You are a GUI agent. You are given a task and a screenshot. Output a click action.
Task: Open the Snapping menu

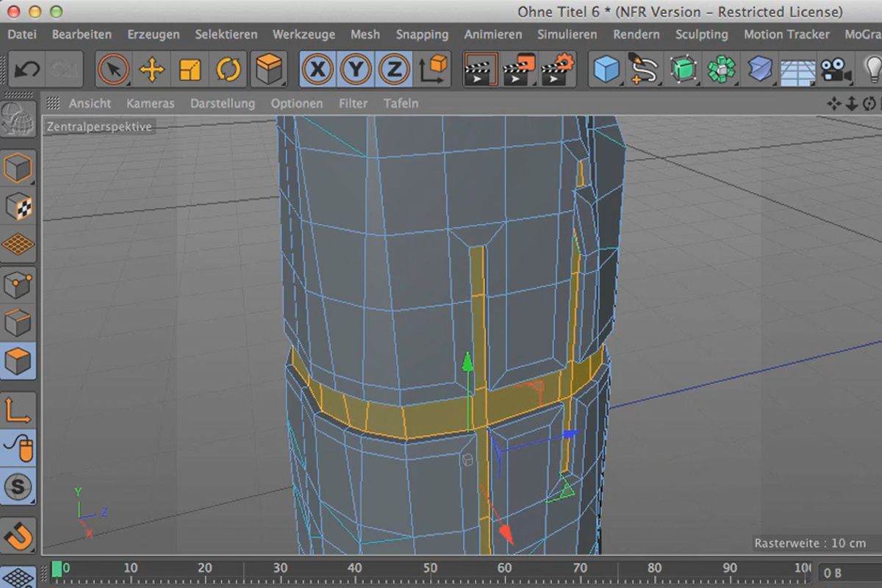pyautogui.click(x=422, y=35)
